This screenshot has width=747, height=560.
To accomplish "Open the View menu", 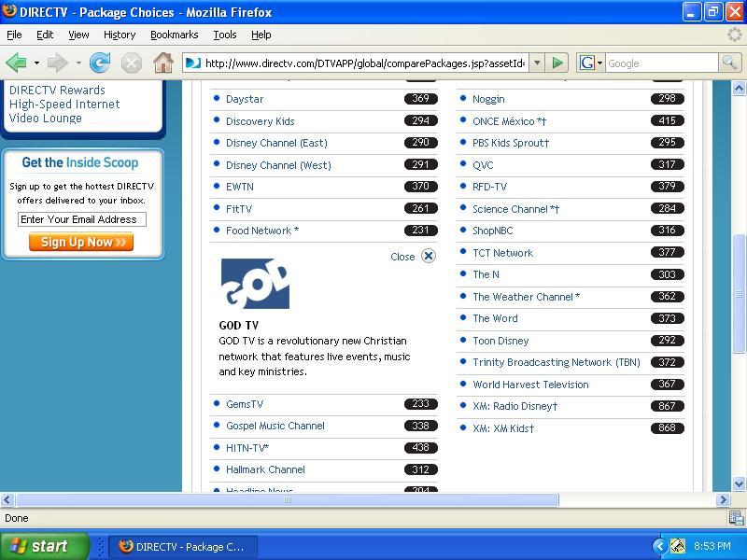I will point(78,35).
